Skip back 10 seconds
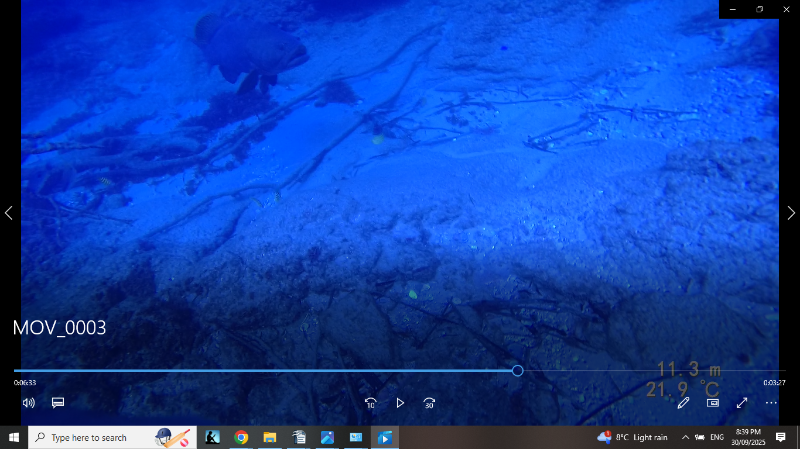Image resolution: width=800 pixels, height=449 pixels. (x=370, y=403)
